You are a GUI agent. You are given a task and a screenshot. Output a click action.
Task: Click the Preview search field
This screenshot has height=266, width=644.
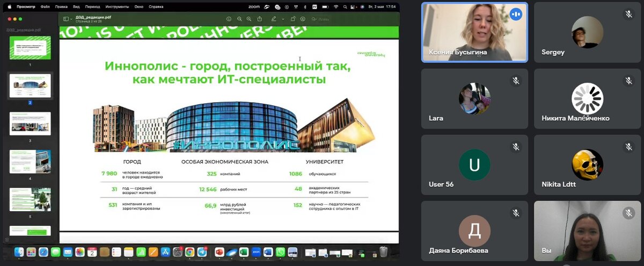tap(321, 19)
